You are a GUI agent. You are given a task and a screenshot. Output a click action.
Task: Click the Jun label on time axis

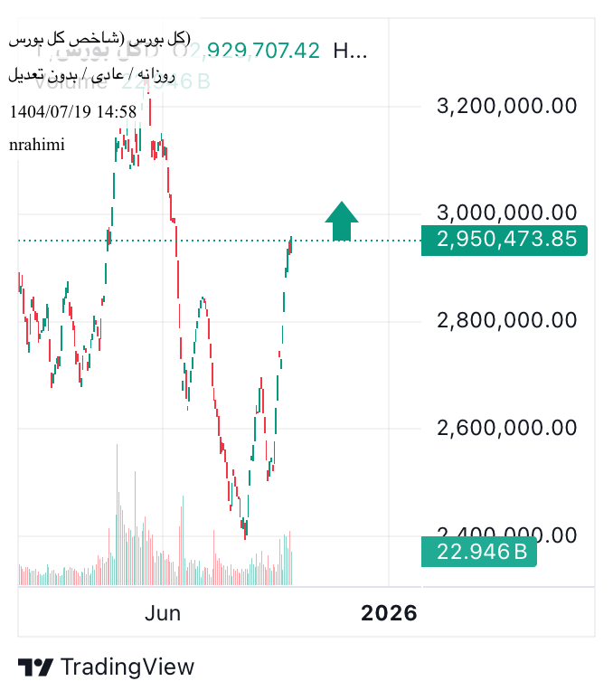tap(163, 613)
